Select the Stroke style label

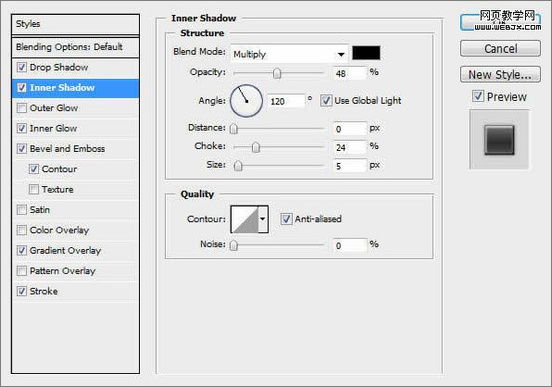pyautogui.click(x=44, y=291)
